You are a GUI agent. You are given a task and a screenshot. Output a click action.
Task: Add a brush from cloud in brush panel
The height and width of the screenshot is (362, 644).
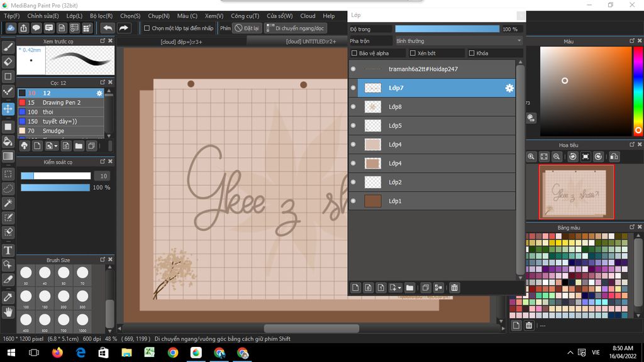[x=25, y=146]
